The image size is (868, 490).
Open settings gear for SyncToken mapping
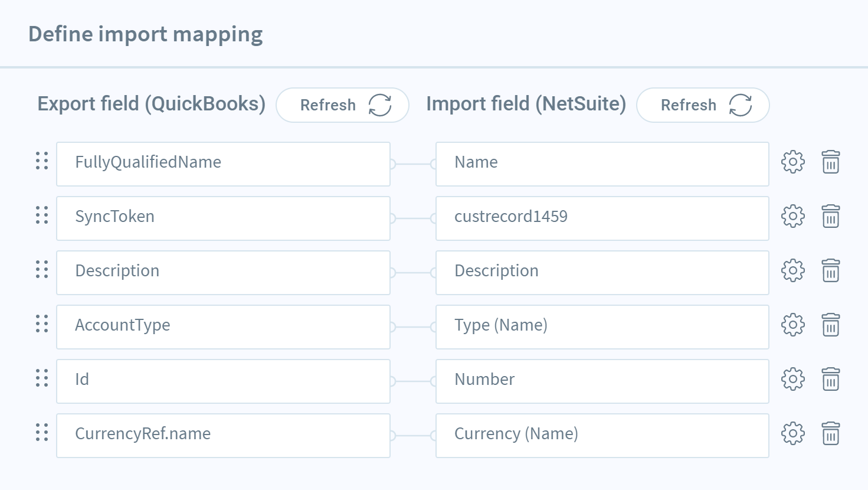(792, 216)
